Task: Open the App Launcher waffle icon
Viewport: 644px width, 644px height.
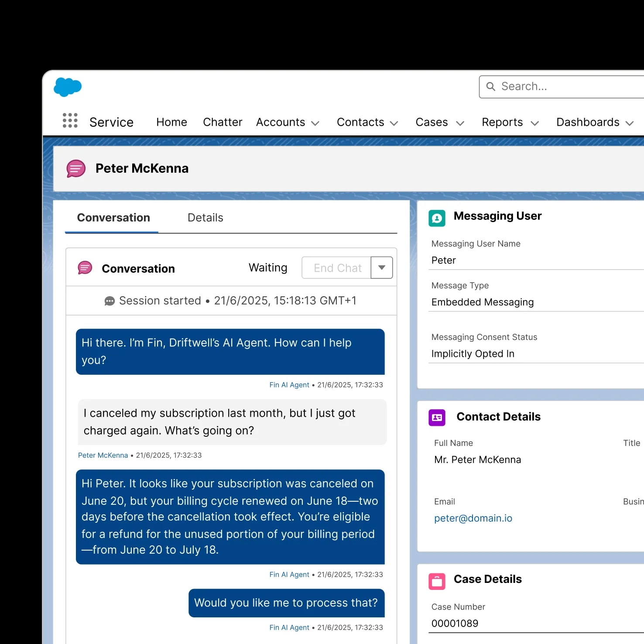Action: coord(70,120)
